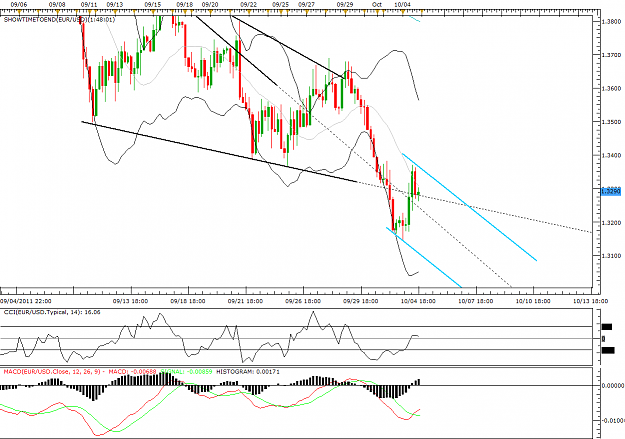Click the 09/29 18:00 time axis label
The image size is (625, 439).
tap(361, 301)
